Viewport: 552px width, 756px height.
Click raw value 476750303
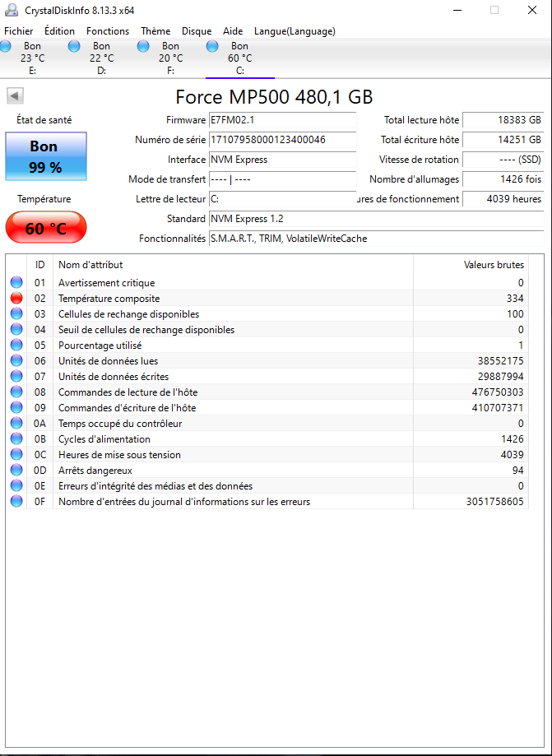(x=498, y=392)
